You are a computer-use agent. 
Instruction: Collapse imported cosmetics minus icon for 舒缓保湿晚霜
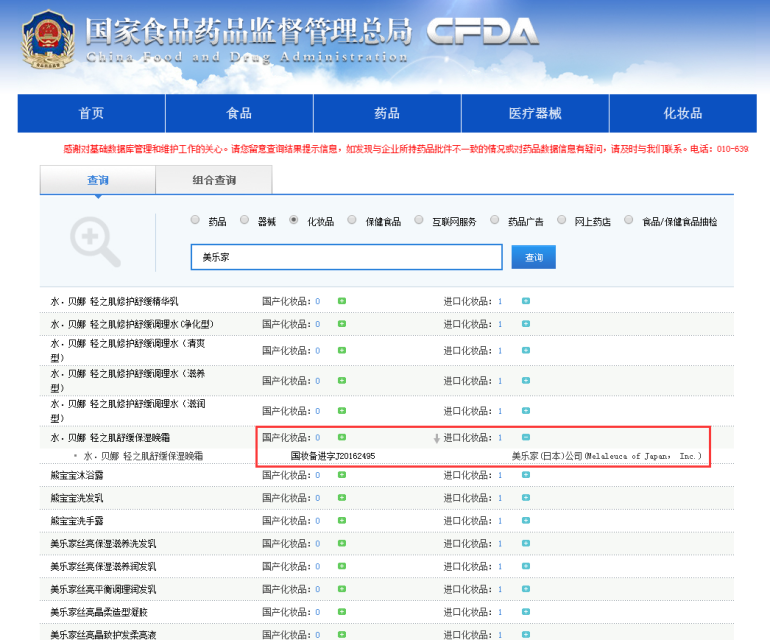click(x=525, y=437)
